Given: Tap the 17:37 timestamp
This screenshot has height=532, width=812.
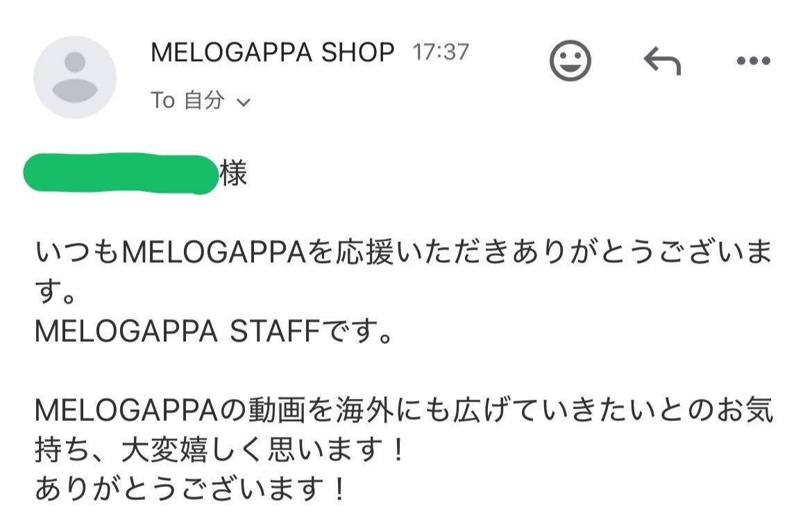Looking at the screenshot, I should click(x=441, y=52).
